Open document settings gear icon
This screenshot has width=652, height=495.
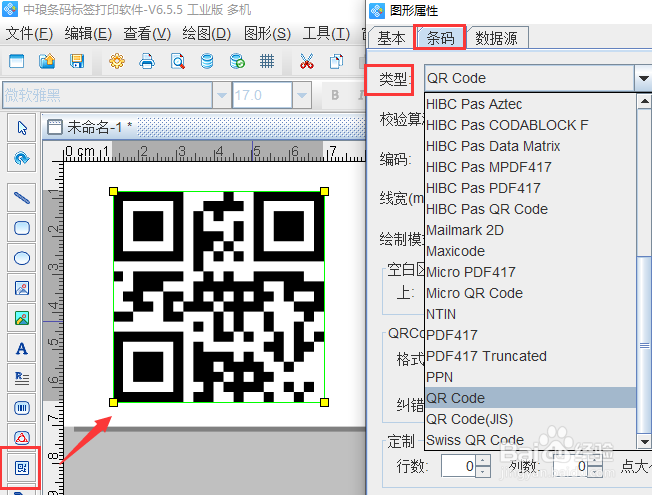pyautogui.click(x=117, y=62)
